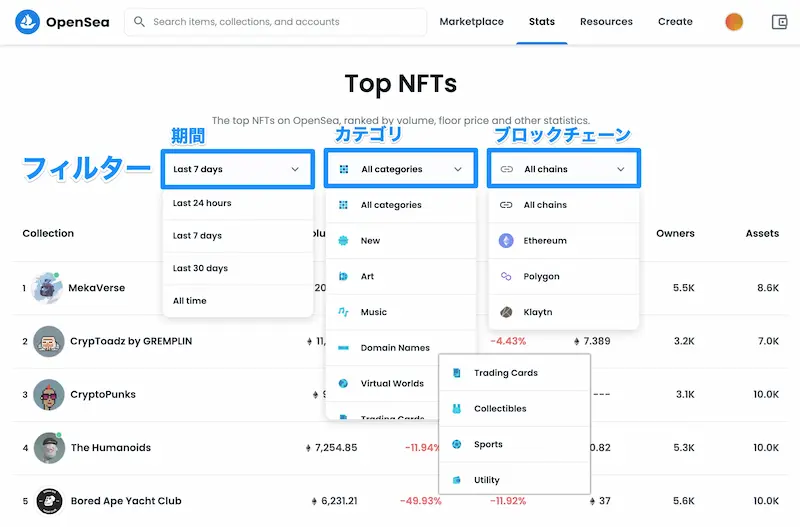Open The Humanoids name link
This screenshot has width=800, height=527.
coord(111,448)
